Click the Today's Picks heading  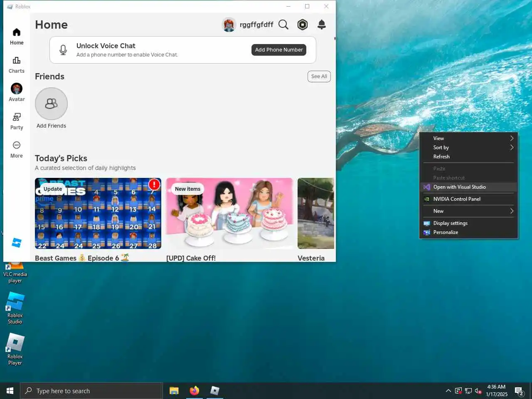coord(61,158)
